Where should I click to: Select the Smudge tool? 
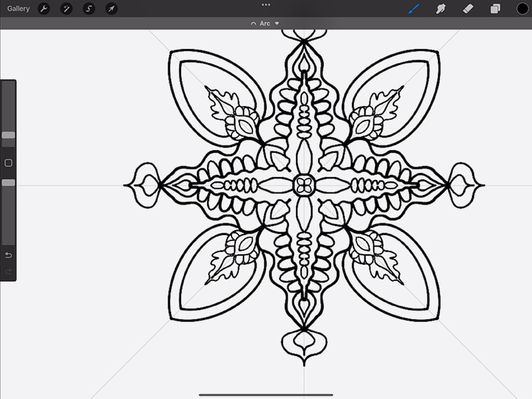[440, 9]
